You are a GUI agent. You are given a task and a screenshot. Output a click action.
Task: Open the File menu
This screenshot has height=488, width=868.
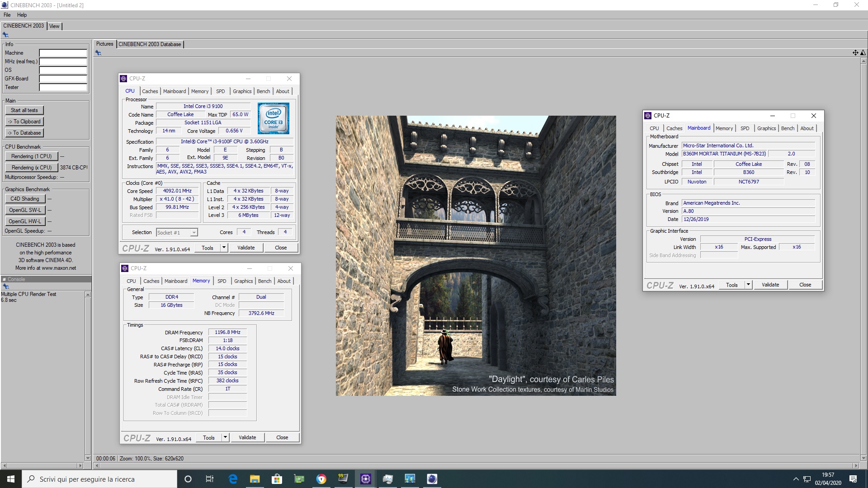click(7, 15)
